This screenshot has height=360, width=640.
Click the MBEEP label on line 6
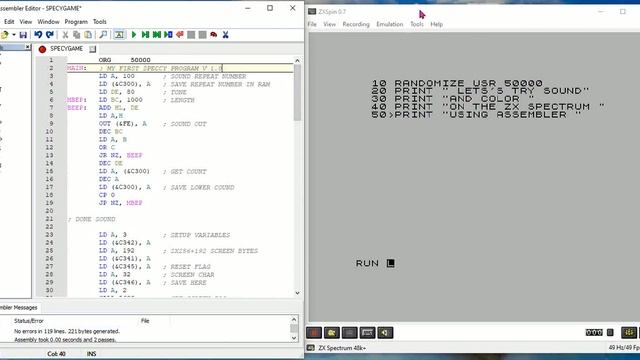pyautogui.click(x=76, y=100)
